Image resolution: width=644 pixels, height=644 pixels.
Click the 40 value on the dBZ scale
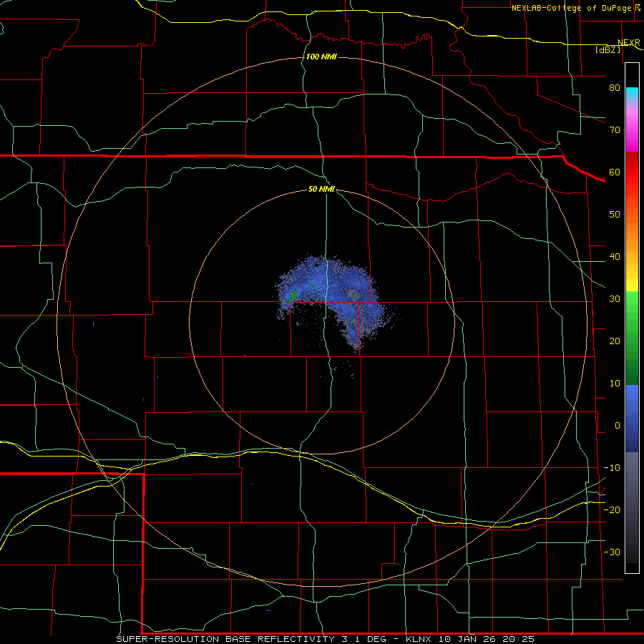[615, 257]
